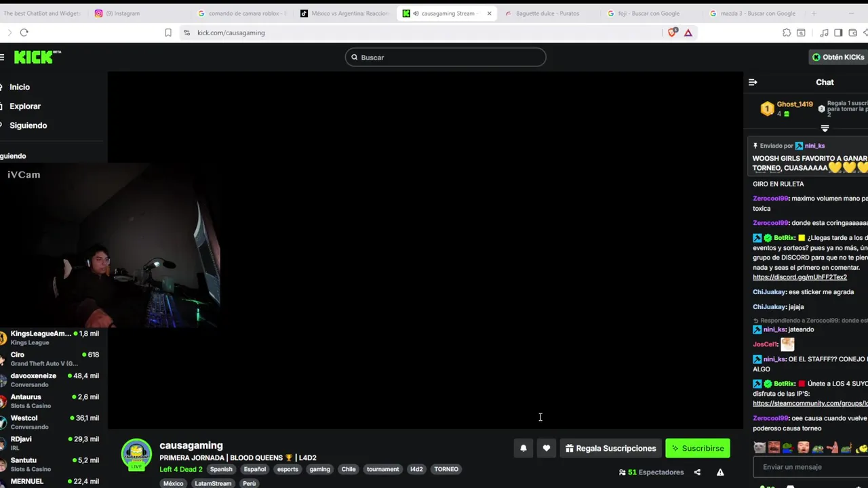
Task: Open Ciro's channel in sidebar
Action: 52,359
